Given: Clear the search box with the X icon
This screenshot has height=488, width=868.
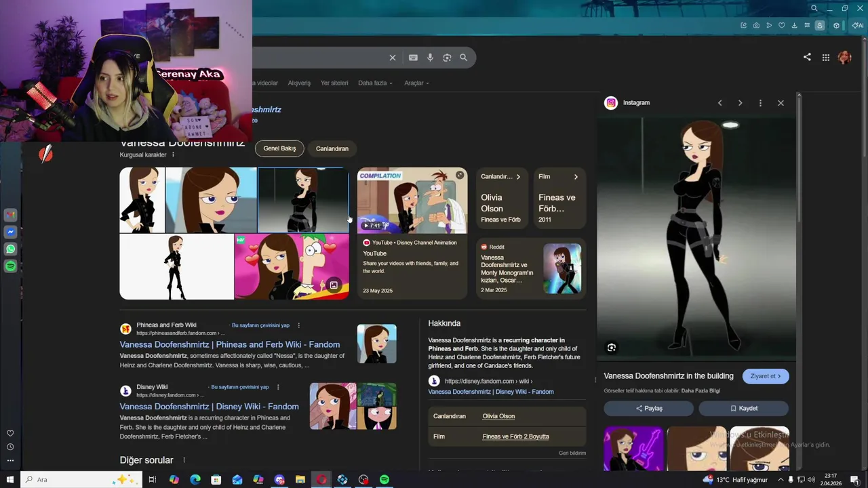Looking at the screenshot, I should pyautogui.click(x=392, y=58).
